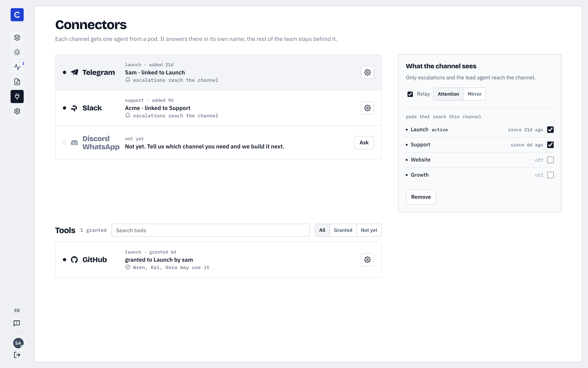Select the Slack connector name
This screenshot has width=588, height=368.
point(92,108)
